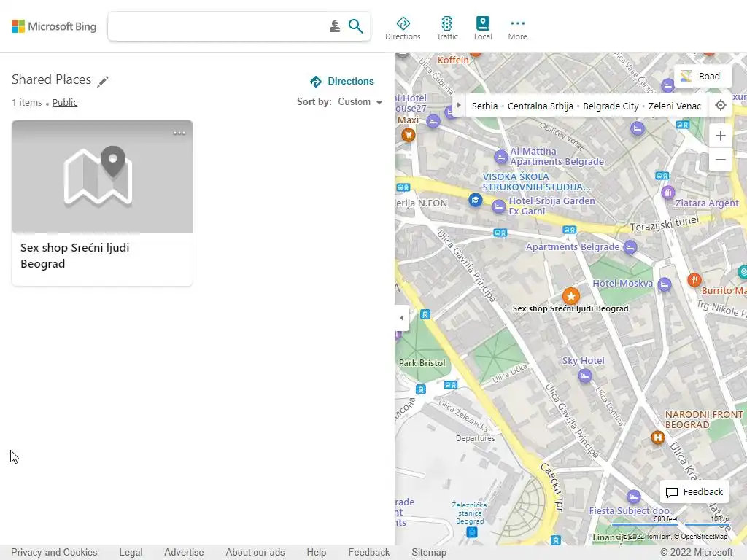Click Narodni Front Beograd hospital pin
This screenshot has width=747, height=560.
click(657, 437)
